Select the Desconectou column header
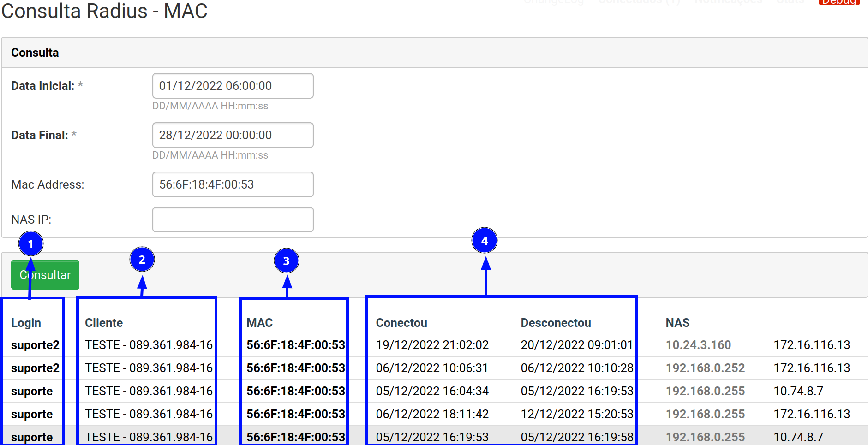 [x=556, y=323]
